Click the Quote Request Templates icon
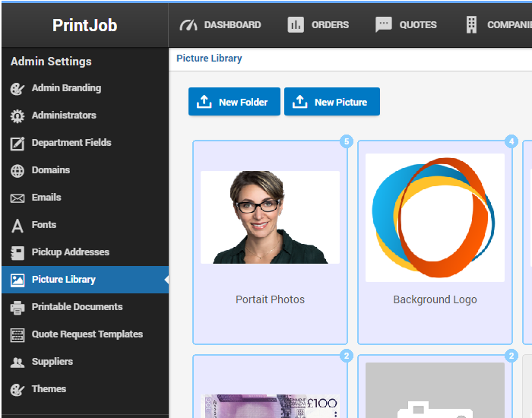532x418 pixels. pos(17,335)
